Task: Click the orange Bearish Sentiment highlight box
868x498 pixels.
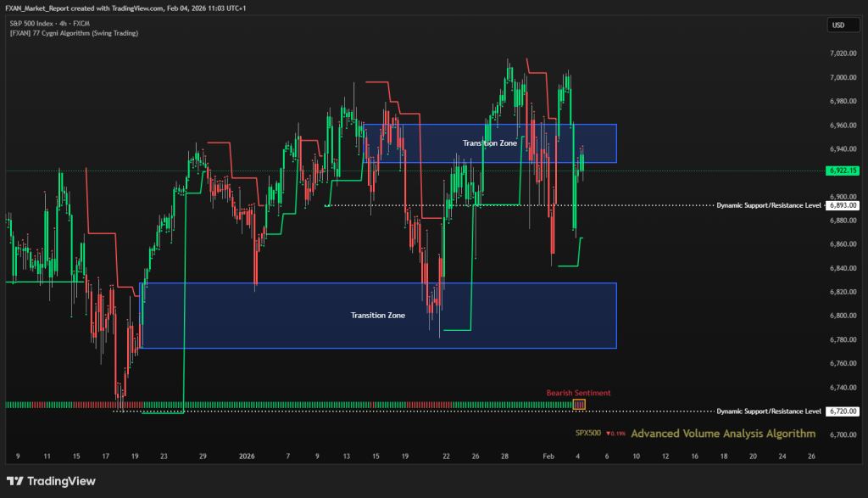Action: (x=579, y=405)
